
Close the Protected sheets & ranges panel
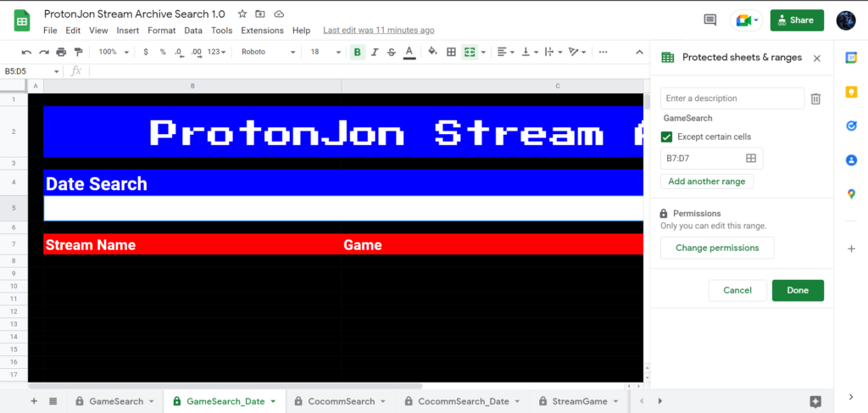[816, 59]
